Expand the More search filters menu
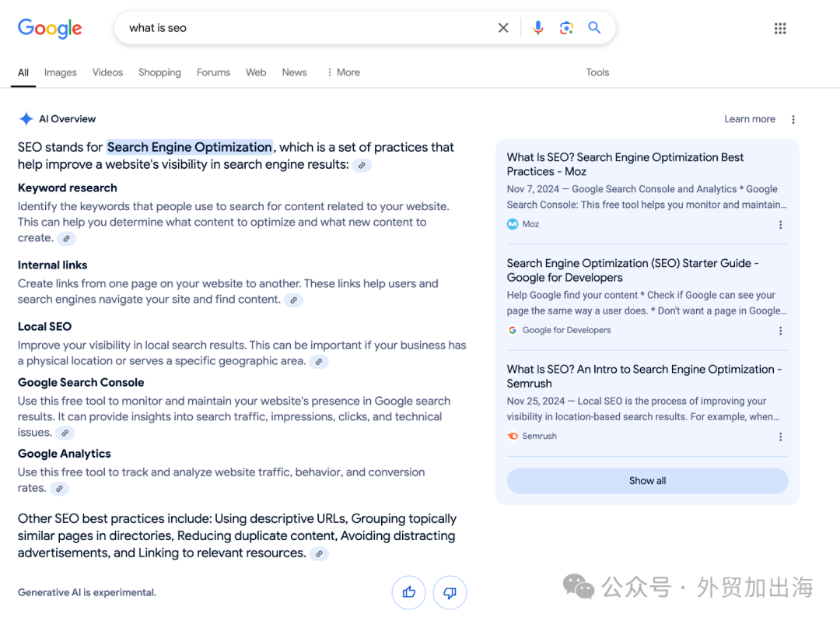This screenshot has width=840, height=621. tap(344, 72)
